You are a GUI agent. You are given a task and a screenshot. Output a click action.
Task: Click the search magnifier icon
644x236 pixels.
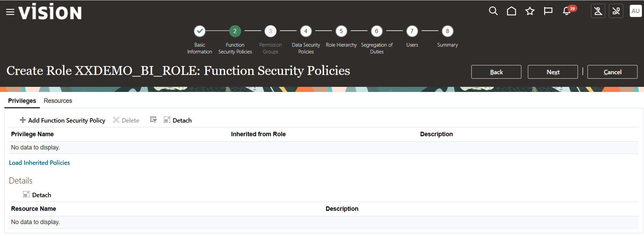click(x=493, y=11)
